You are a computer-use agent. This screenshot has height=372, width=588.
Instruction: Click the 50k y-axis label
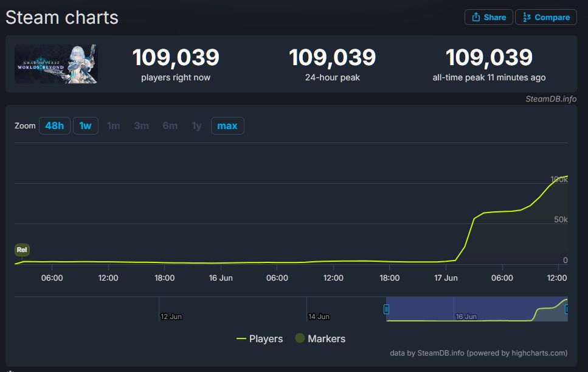click(x=561, y=220)
